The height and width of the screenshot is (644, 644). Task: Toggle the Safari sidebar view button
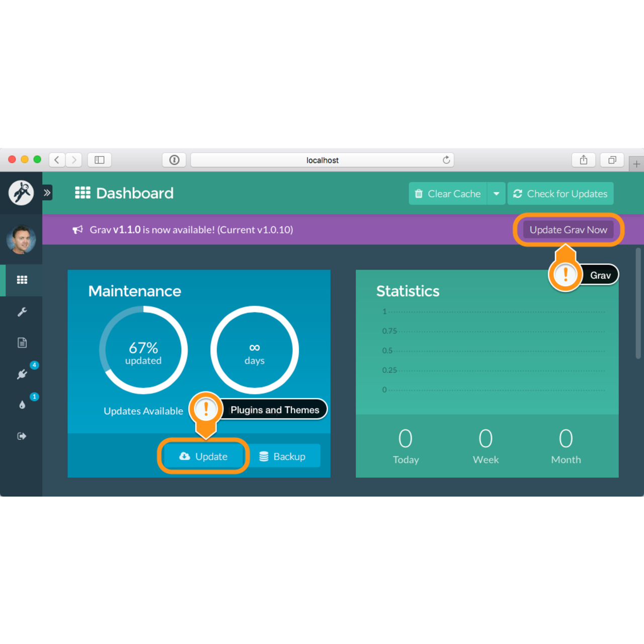[100, 160]
